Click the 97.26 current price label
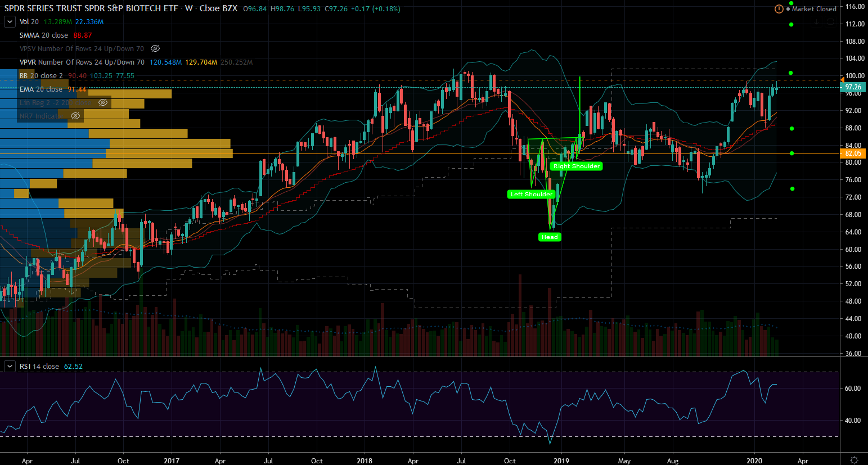Image resolution: width=868 pixels, height=465 pixels. [853, 87]
